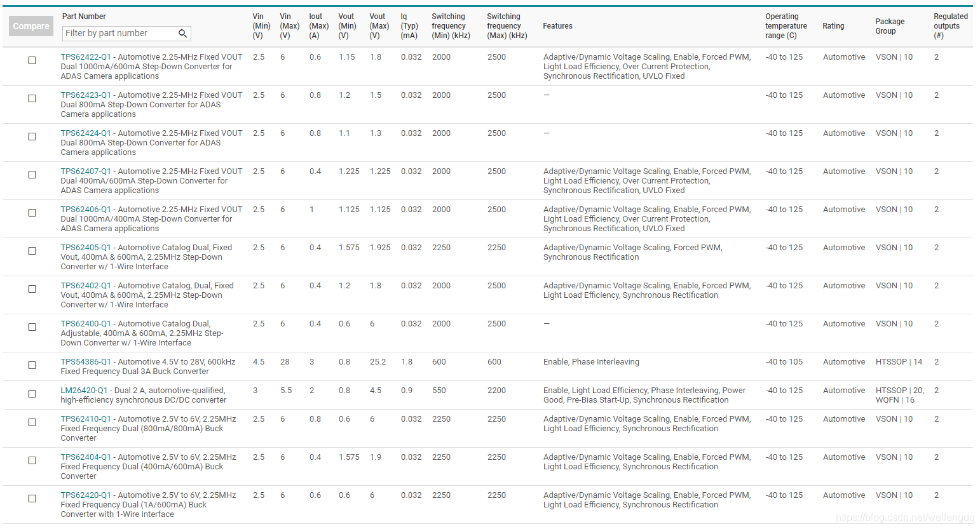Image resolution: width=980 pixels, height=529 pixels.
Task: Click the 550 switching frequency cell
Action: tap(439, 391)
